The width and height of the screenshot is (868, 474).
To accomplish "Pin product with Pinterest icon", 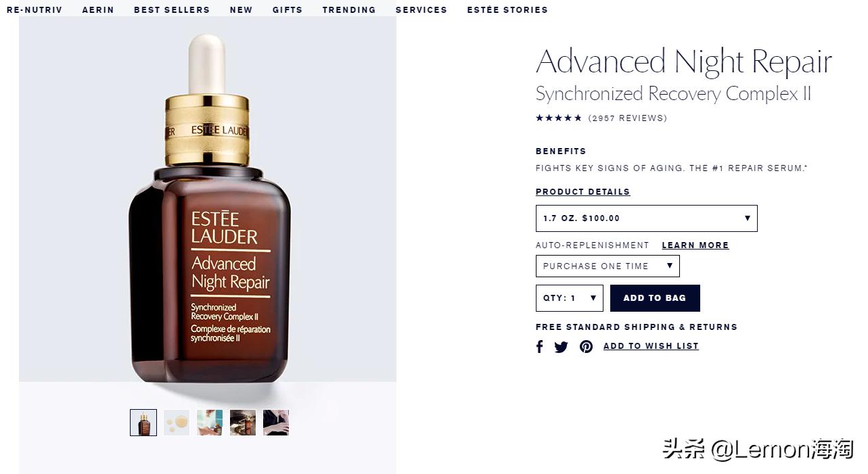I will pyautogui.click(x=586, y=347).
